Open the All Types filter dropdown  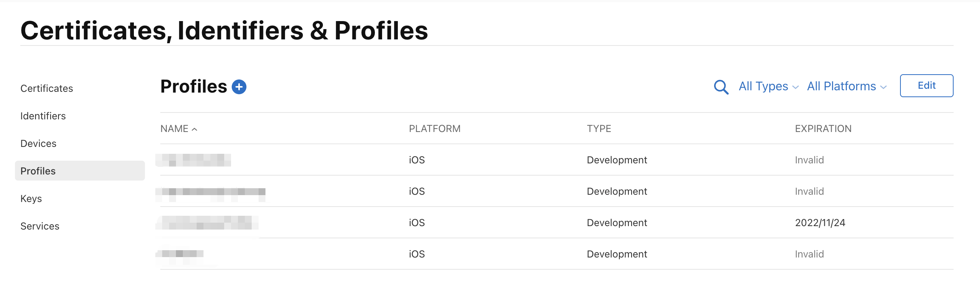pos(768,86)
